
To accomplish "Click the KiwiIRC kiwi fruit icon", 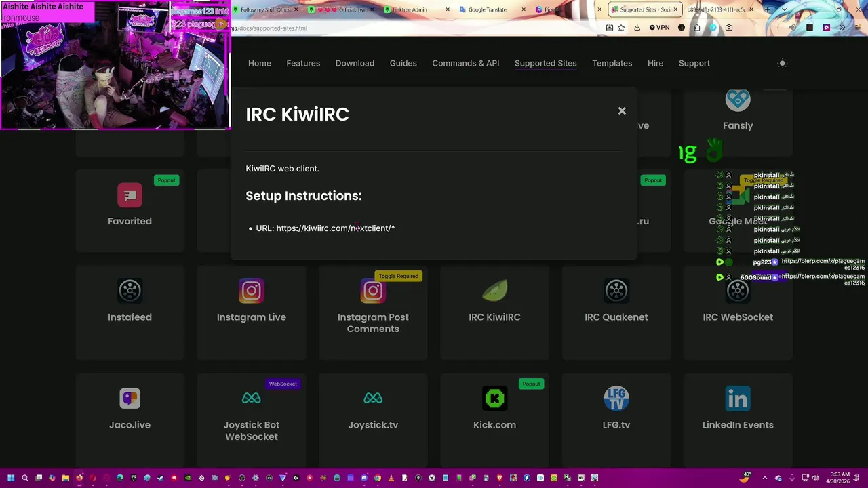I will 494,291.
